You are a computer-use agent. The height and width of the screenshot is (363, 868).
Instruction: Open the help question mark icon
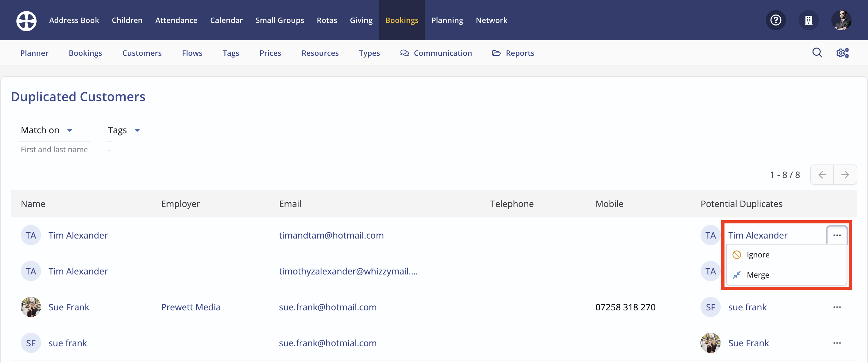776,20
